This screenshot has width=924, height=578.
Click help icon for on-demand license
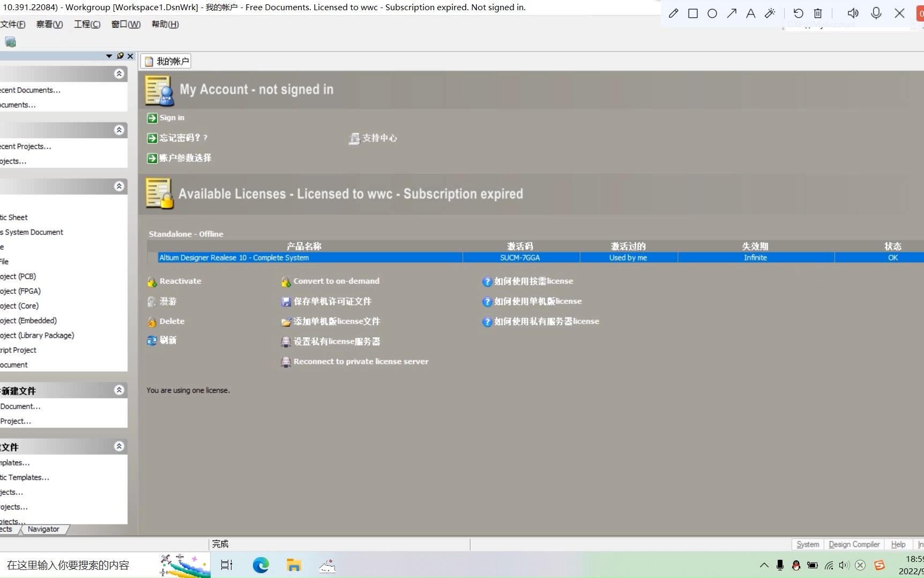pos(487,281)
